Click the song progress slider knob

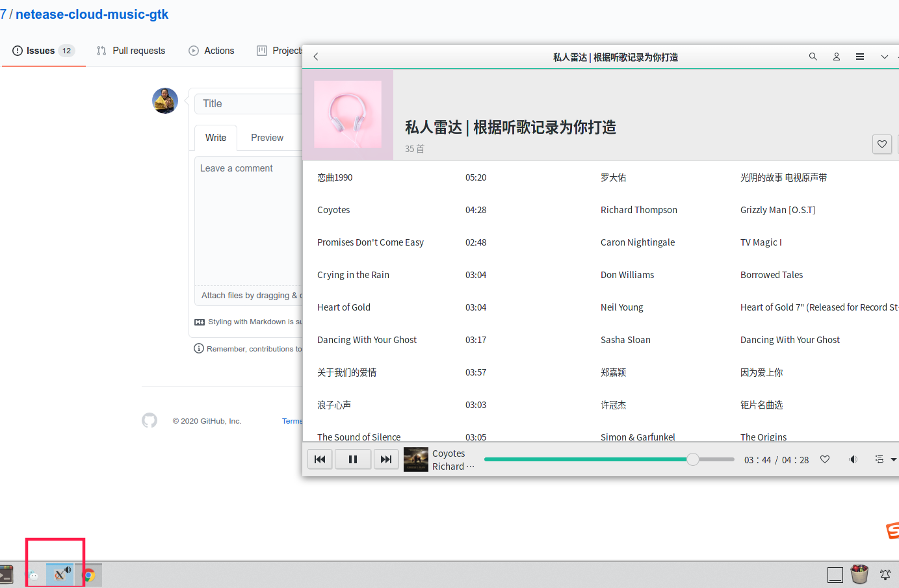coord(693,459)
